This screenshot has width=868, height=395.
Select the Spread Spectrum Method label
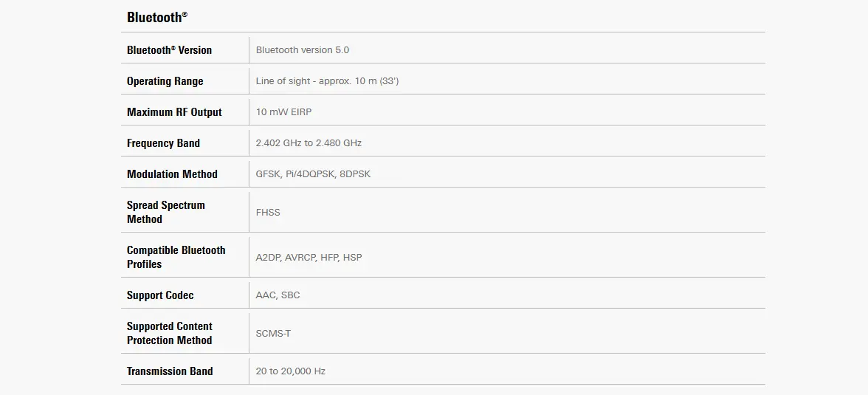coord(166,212)
